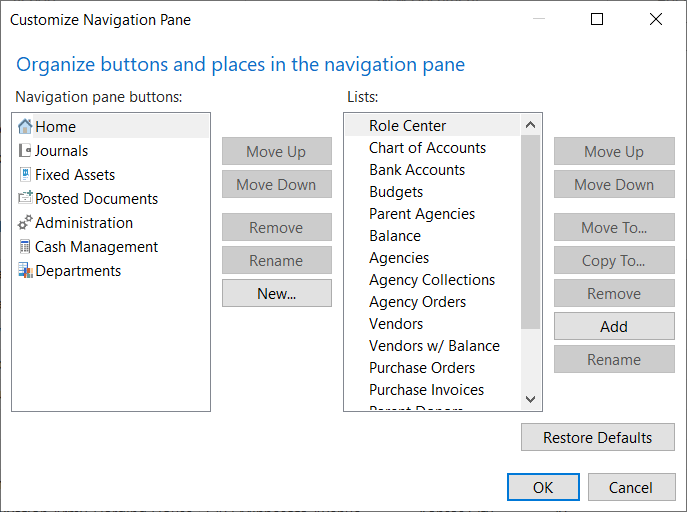
Task: Select the Cash Management calculator icon
Action: (x=26, y=247)
